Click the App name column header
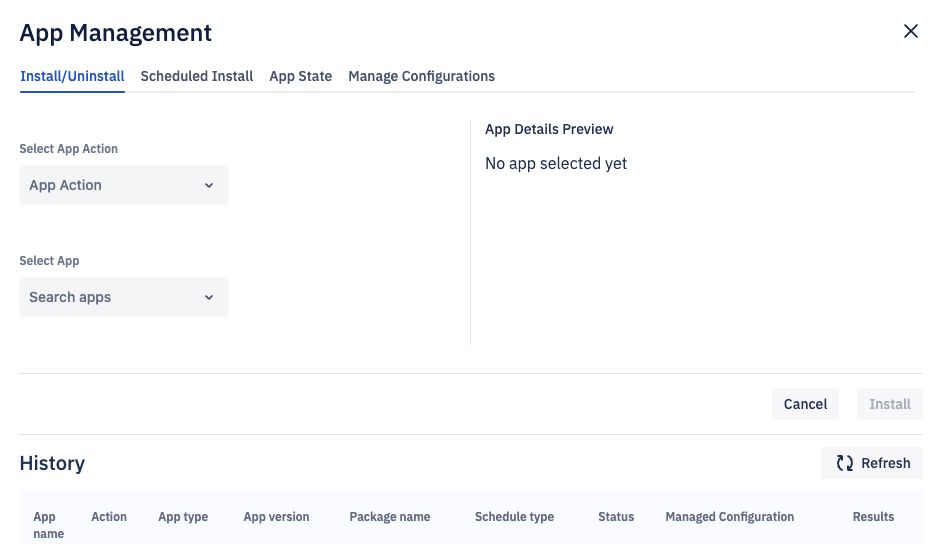The width and height of the screenshot is (947, 544). tap(48, 525)
